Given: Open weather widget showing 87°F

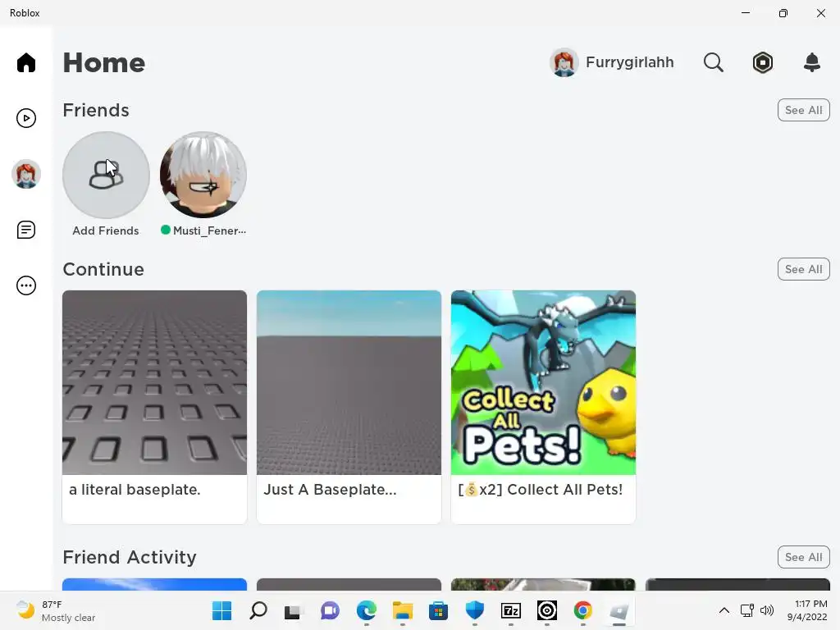Looking at the screenshot, I should click(55, 610).
